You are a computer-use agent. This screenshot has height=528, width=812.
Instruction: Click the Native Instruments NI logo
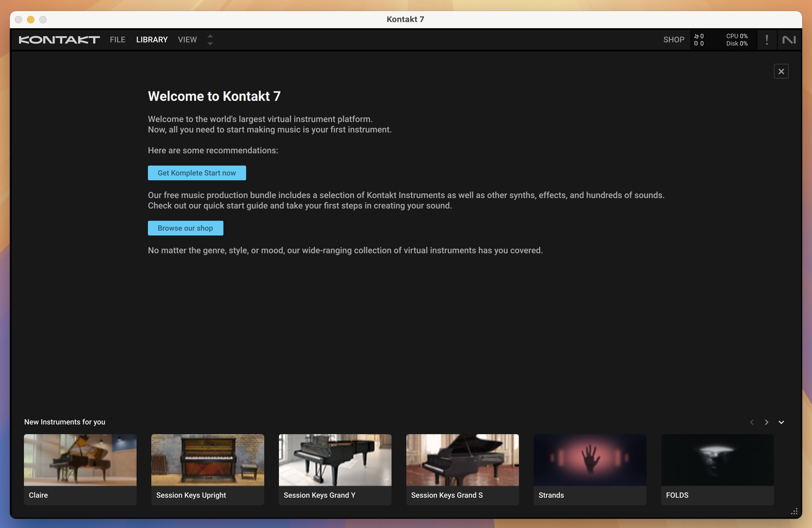coord(789,40)
